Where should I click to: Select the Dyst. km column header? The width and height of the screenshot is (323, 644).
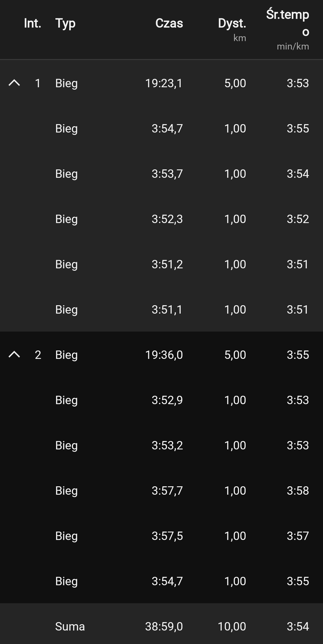coord(232,29)
